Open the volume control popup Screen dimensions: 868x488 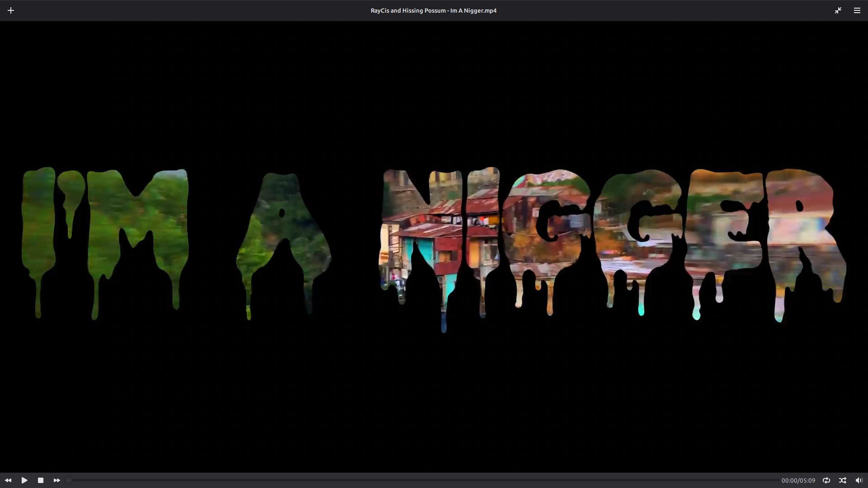coord(859,480)
